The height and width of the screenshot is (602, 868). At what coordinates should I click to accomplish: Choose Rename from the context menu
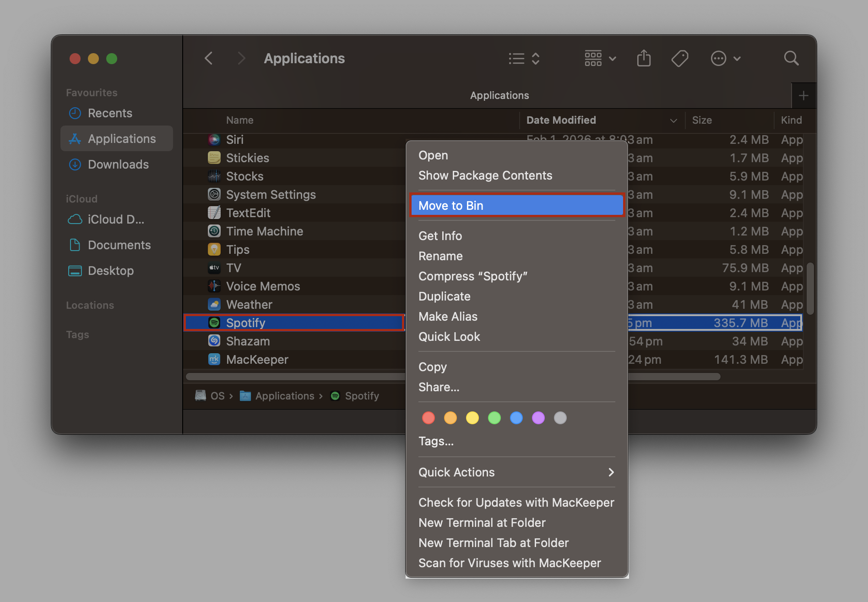517,256
